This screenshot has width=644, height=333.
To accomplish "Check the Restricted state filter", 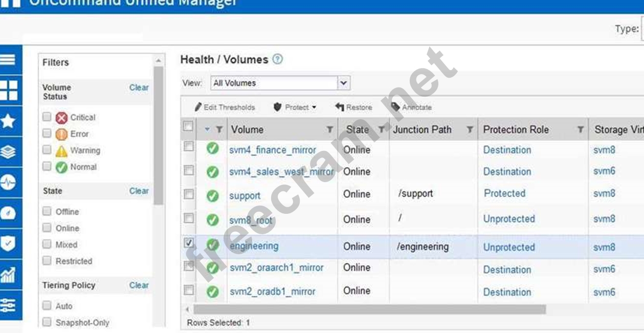I will 47,261.
